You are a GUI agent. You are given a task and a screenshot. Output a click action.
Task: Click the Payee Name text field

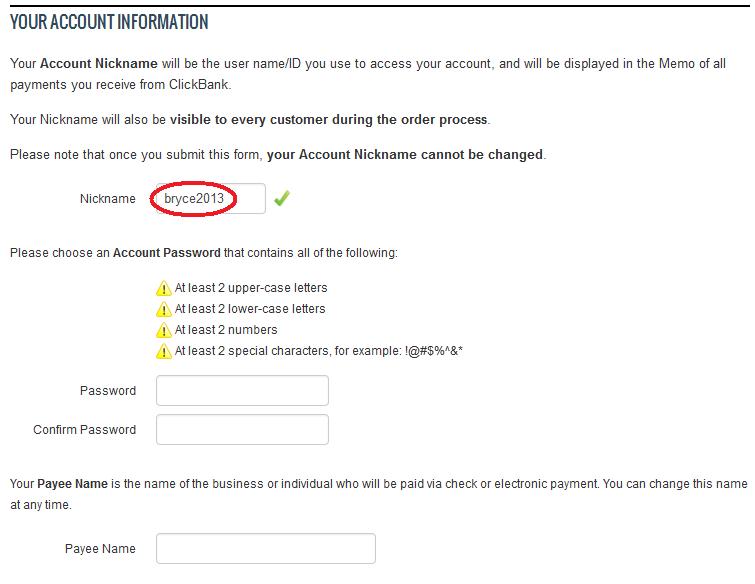pyautogui.click(x=266, y=548)
